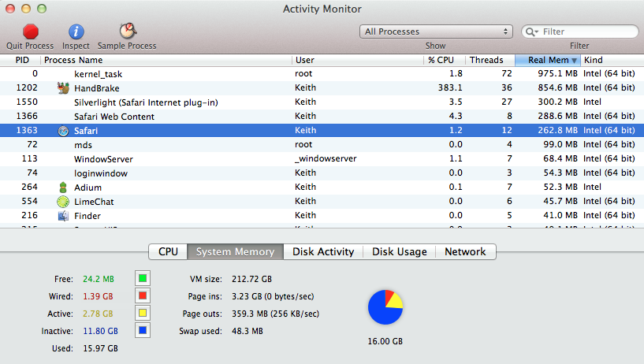
Task: Click the _windowserver user cell
Action: tap(326, 158)
